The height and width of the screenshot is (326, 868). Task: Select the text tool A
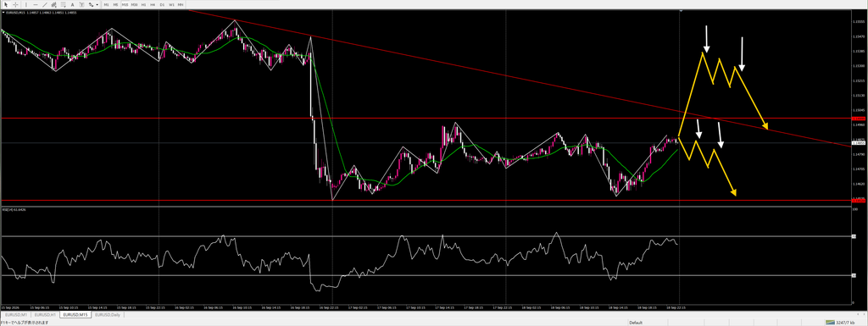click(73, 4)
